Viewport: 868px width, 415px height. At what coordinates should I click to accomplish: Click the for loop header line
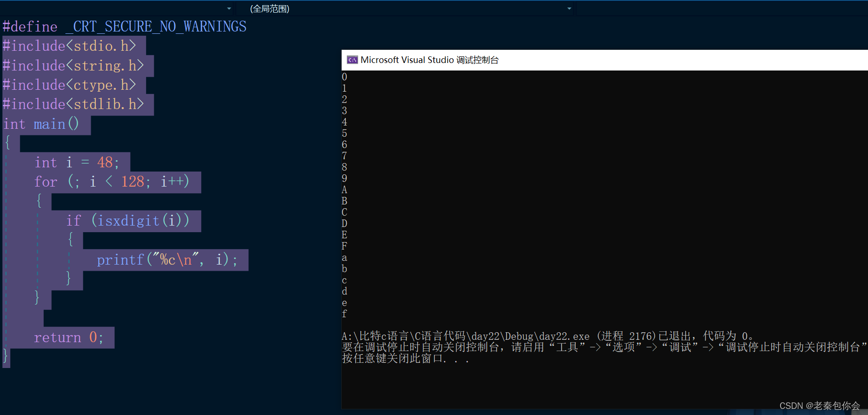pos(112,182)
